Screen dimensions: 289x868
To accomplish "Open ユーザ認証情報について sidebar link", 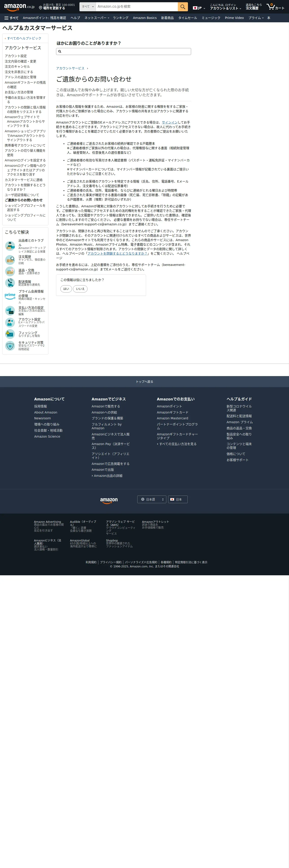I will (x=22, y=195).
